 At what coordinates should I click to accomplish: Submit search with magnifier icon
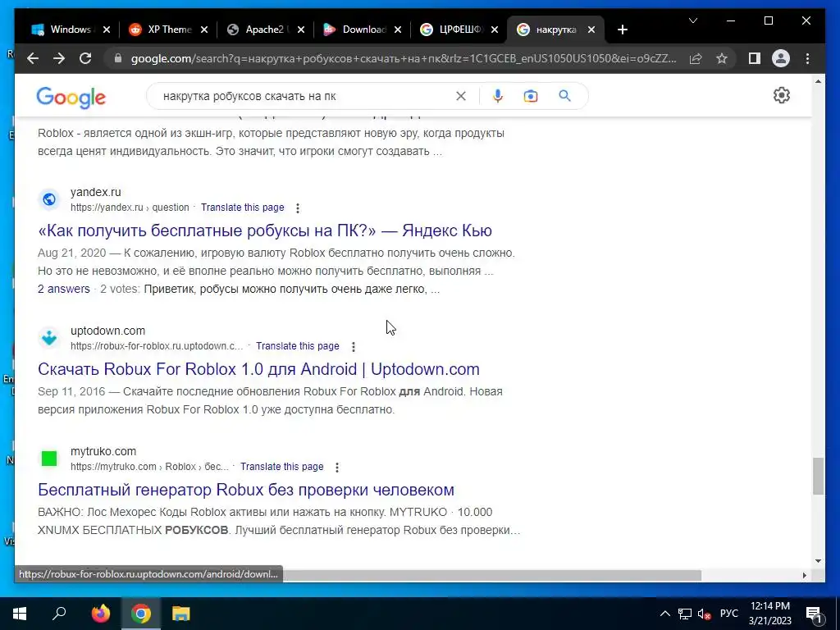pos(564,96)
